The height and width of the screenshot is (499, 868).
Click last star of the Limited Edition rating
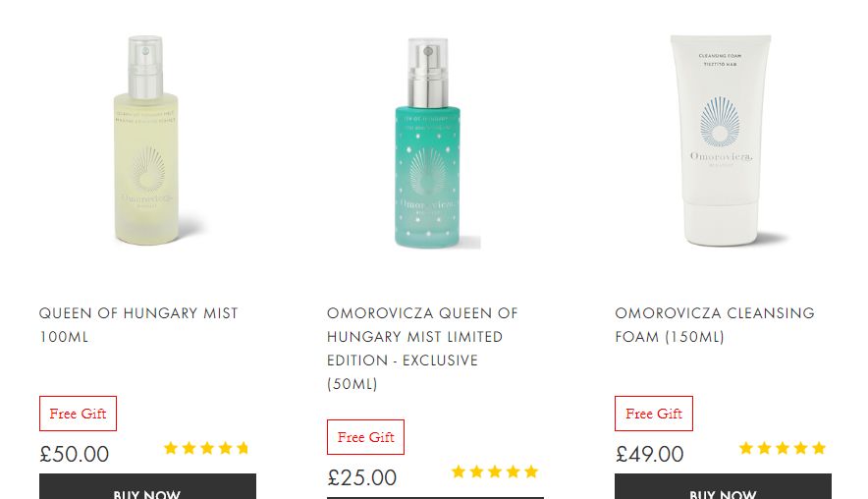point(531,471)
